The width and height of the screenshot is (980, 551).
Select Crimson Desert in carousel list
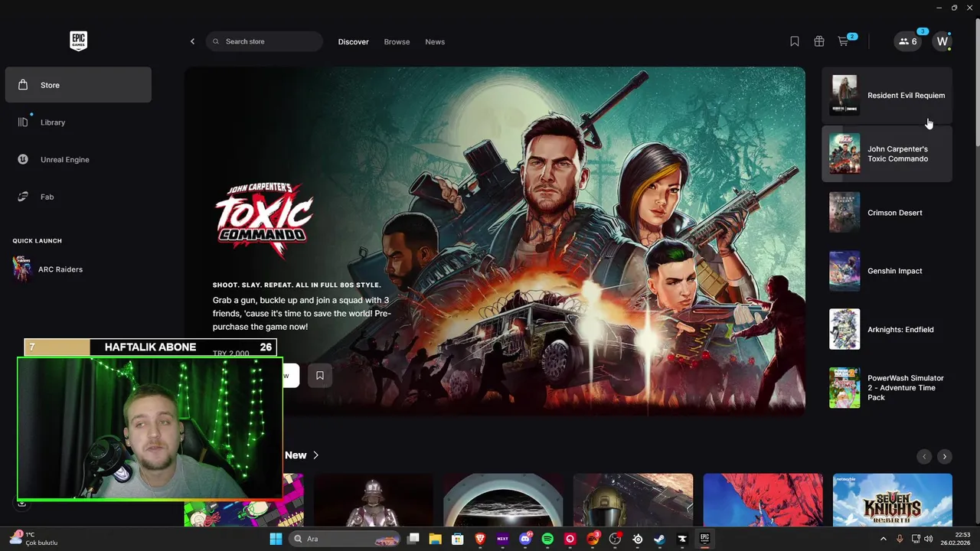click(x=887, y=213)
